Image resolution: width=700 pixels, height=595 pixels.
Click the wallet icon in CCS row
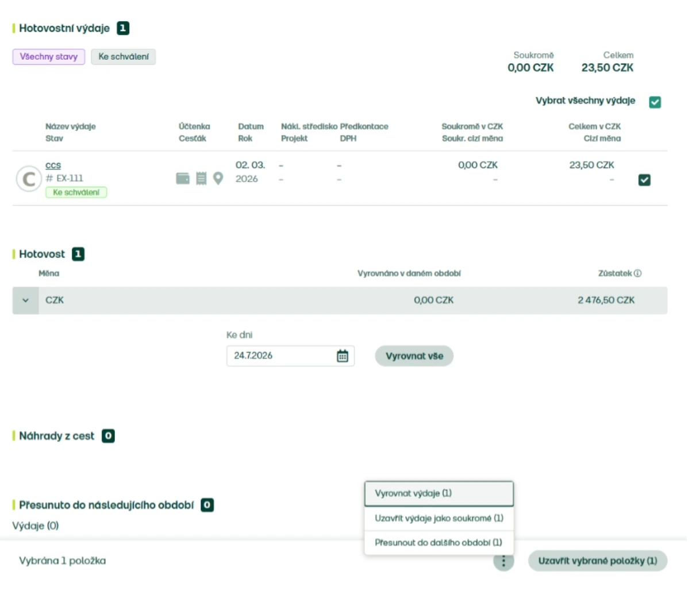[183, 179]
